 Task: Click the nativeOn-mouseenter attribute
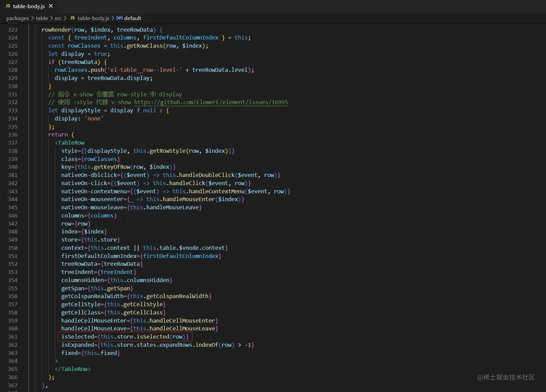tap(92, 199)
